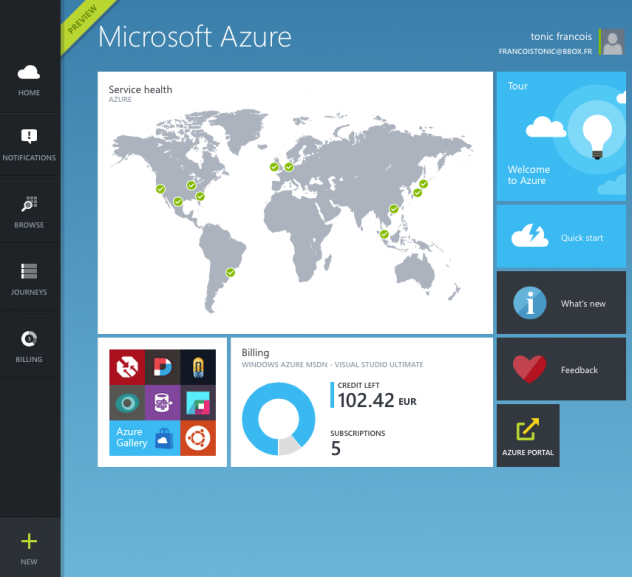
Task: Open the Quick start tile
Action: pyautogui.click(x=561, y=236)
